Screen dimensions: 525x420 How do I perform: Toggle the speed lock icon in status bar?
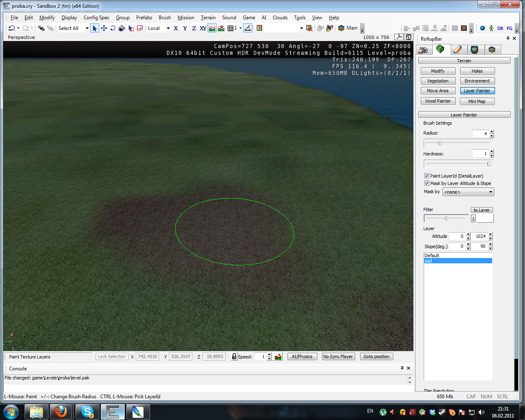234,357
